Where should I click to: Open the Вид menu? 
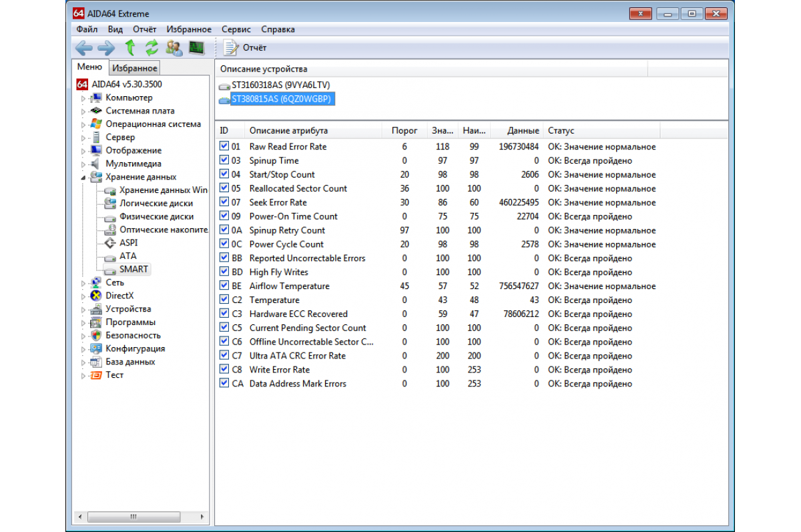pyautogui.click(x=115, y=29)
